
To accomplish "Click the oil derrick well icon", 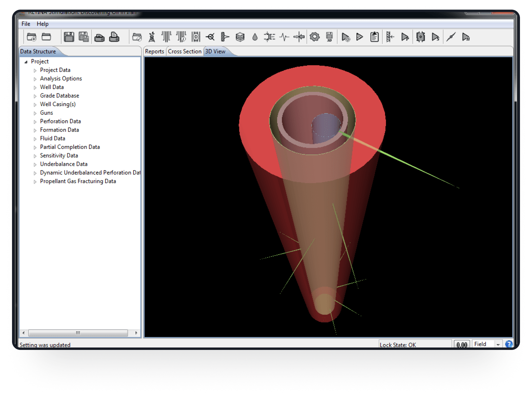I will (152, 37).
